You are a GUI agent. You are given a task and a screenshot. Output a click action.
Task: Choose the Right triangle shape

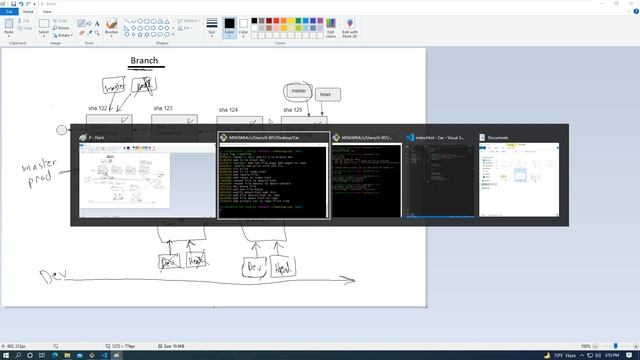127,28
